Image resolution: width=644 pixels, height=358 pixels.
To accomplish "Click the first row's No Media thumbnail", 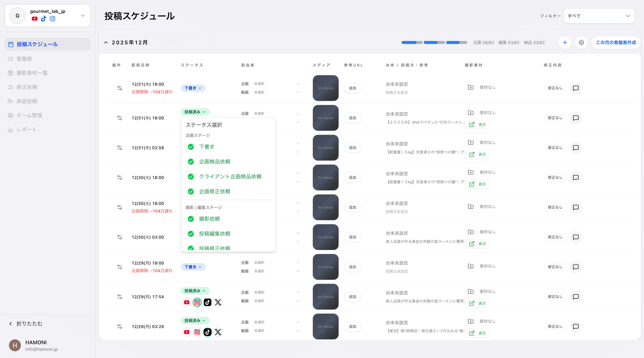I will (x=326, y=88).
